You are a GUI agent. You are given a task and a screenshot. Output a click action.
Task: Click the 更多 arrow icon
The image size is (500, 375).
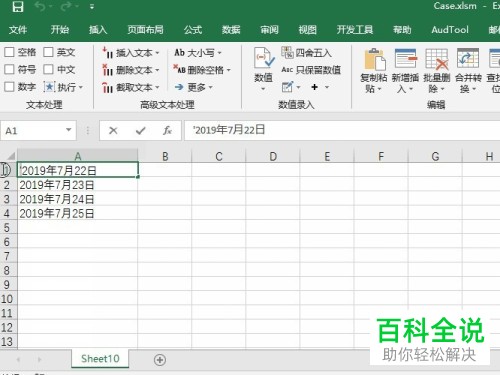[179, 87]
